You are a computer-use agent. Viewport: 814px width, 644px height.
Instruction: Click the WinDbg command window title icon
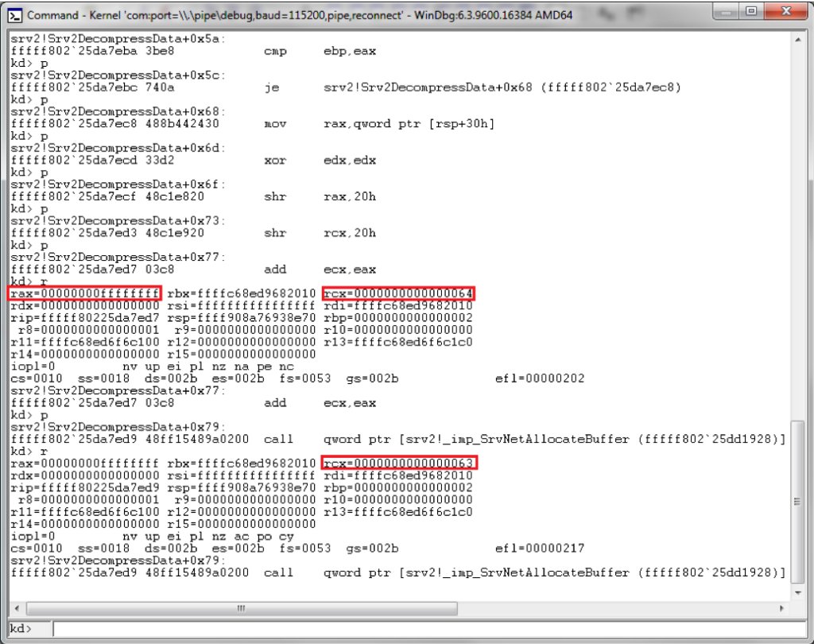coord(16,16)
